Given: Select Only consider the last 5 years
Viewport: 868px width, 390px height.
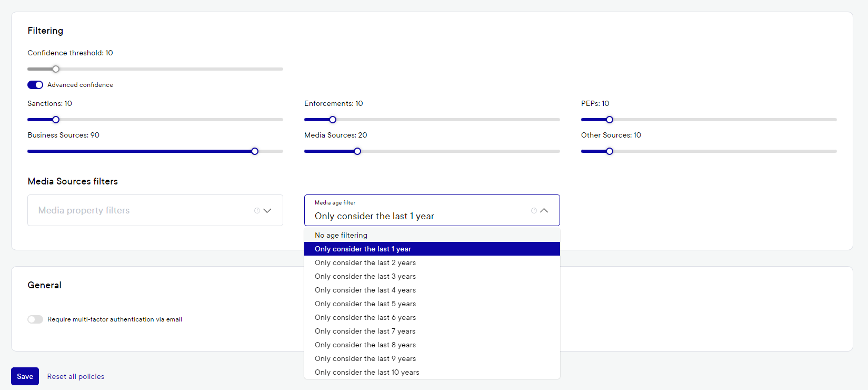Looking at the screenshot, I should [432, 304].
